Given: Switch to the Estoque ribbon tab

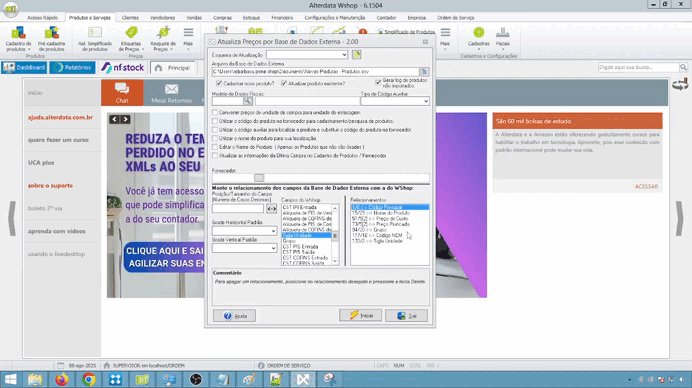Looking at the screenshot, I should 251,18.
